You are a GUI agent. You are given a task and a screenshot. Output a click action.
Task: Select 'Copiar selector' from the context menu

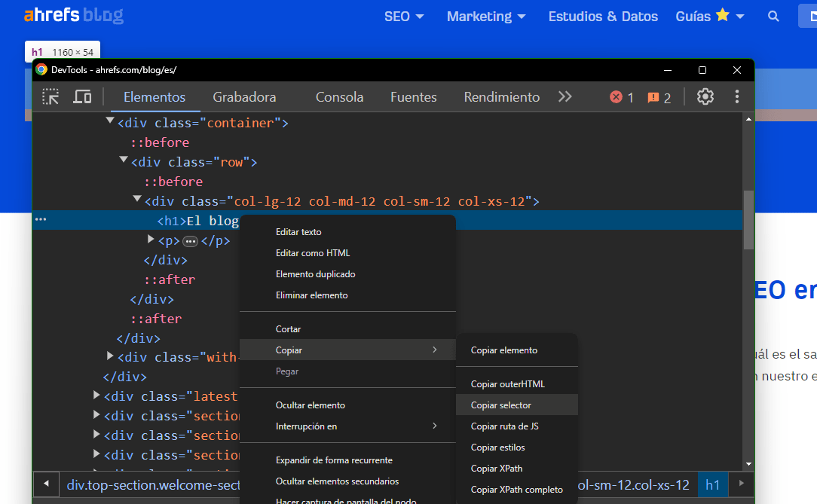502,405
